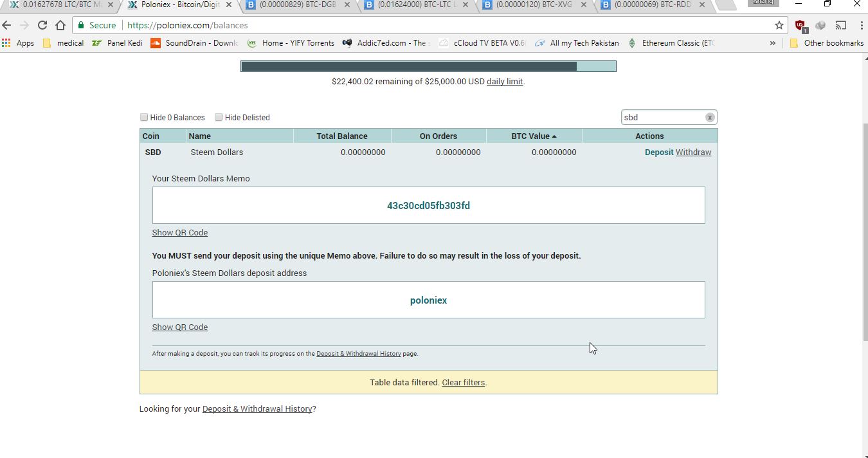Image resolution: width=868 pixels, height=458 pixels.
Task: Bookmark this page with the star icon
Action: [779, 26]
